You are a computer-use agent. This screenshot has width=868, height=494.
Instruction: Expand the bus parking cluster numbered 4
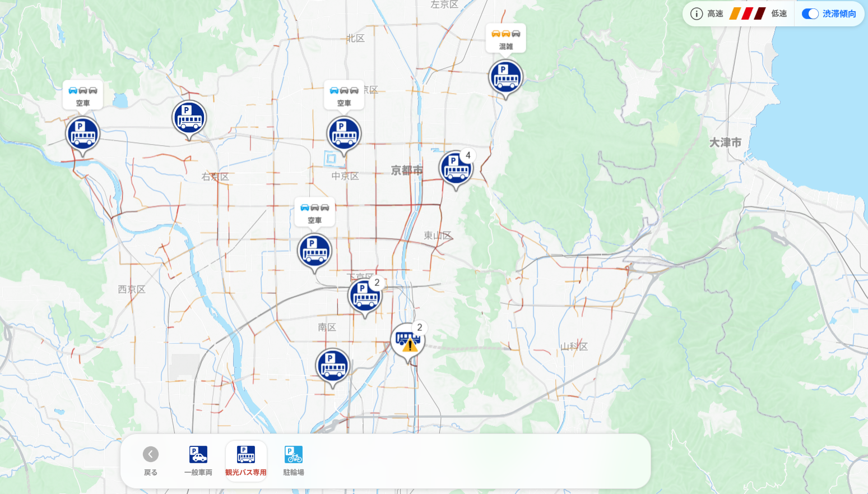456,168
